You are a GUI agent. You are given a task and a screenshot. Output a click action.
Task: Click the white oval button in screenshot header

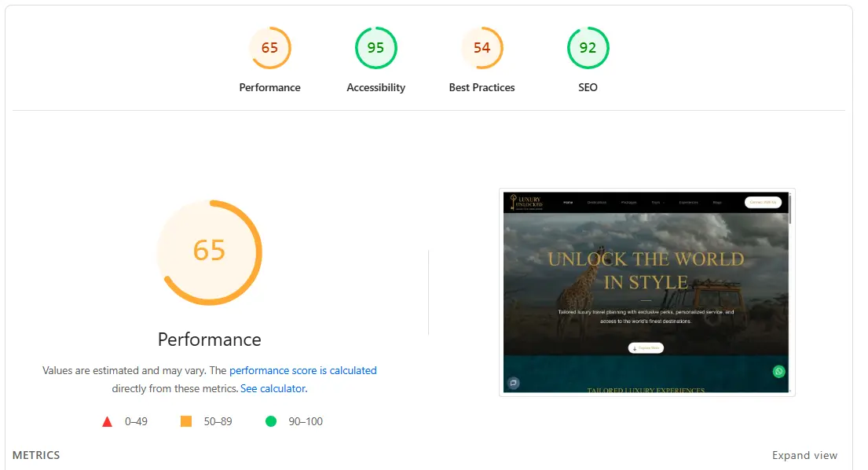763,202
